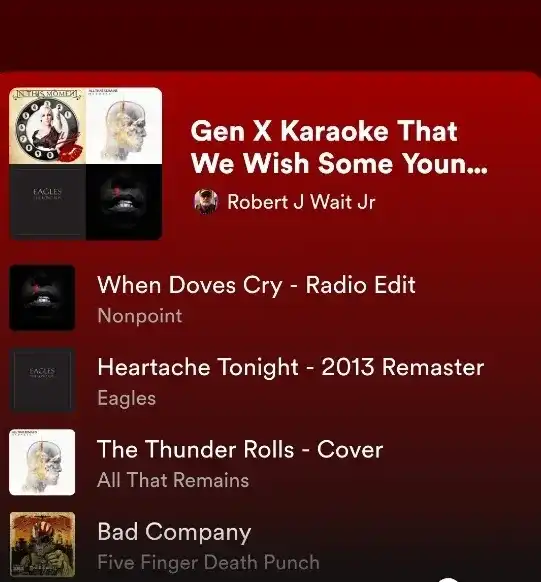Select skull album art in cover mosaic
The width and height of the screenshot is (541, 582).
pyautogui.click(x=124, y=125)
